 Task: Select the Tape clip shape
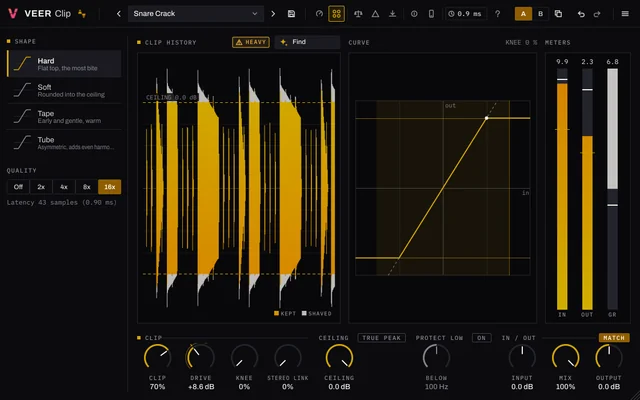tap(64, 116)
